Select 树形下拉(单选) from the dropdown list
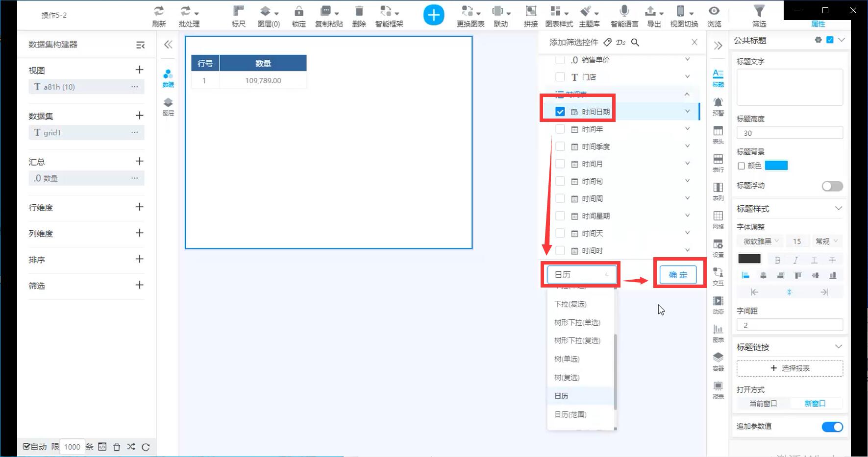 581,322
